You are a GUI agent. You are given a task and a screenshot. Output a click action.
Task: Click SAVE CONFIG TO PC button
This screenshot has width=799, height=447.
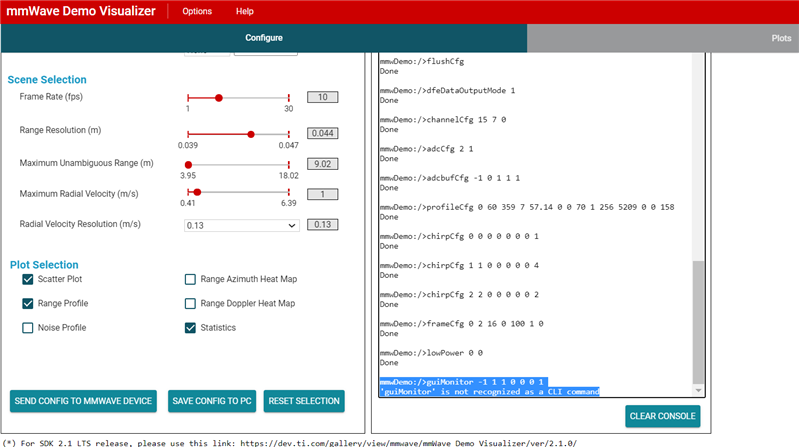212,401
